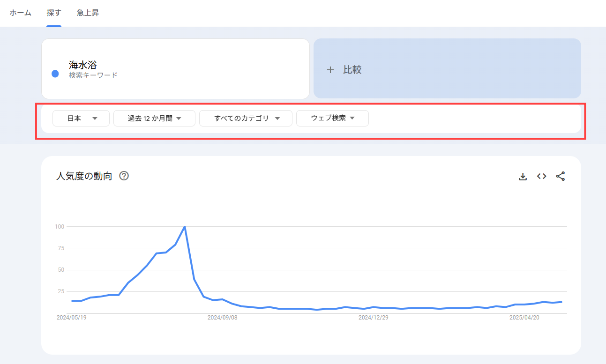Click the peak point of trend line

coord(185,227)
